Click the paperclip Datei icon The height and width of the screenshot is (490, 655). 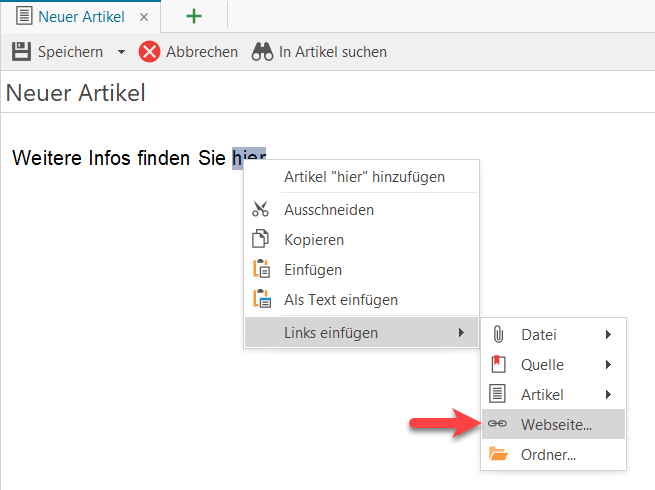[498, 334]
